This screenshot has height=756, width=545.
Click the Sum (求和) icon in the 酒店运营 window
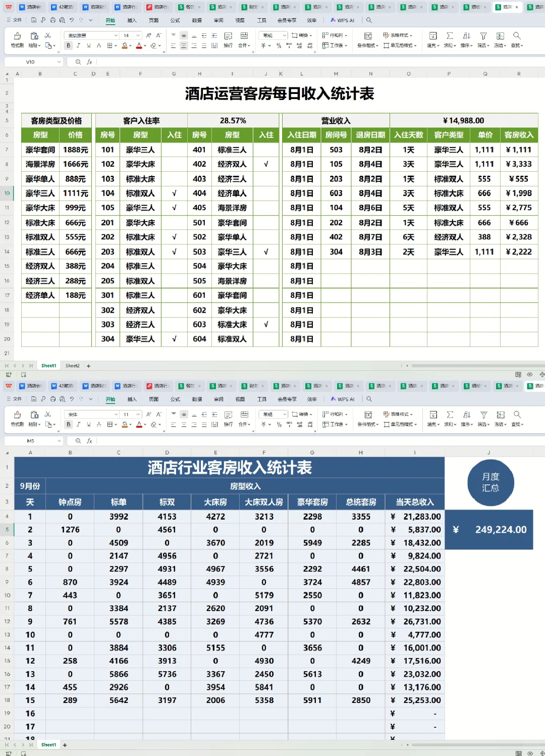pyautogui.click(x=450, y=36)
